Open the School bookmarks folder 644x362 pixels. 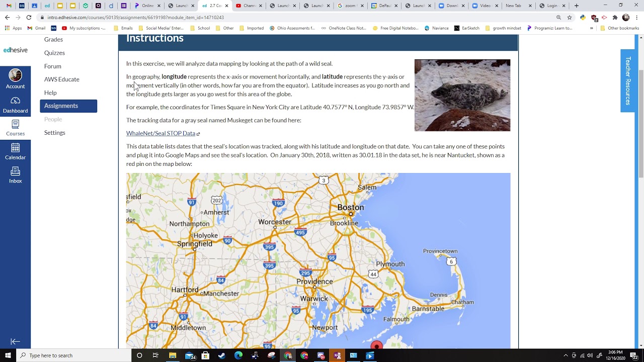[x=200, y=28]
